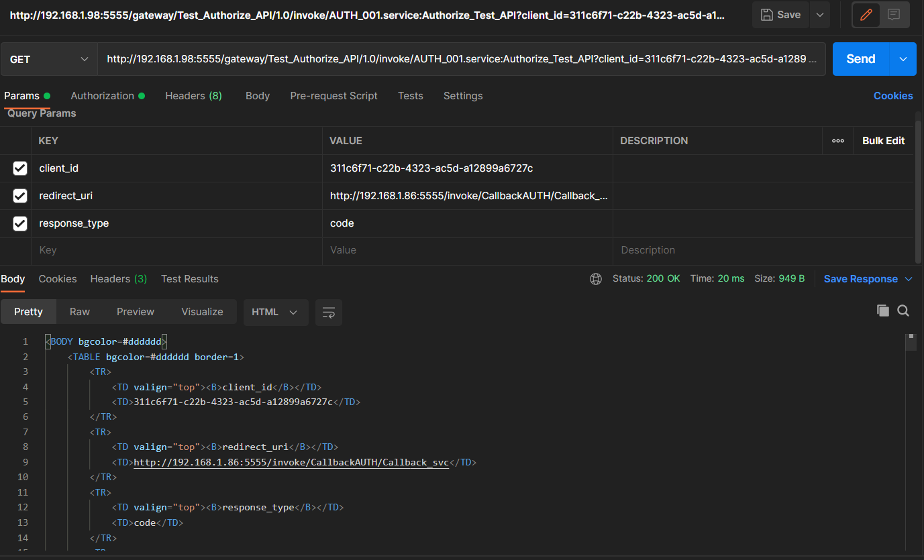Open the GET method dropdown
The height and width of the screenshot is (560, 924).
(x=49, y=59)
